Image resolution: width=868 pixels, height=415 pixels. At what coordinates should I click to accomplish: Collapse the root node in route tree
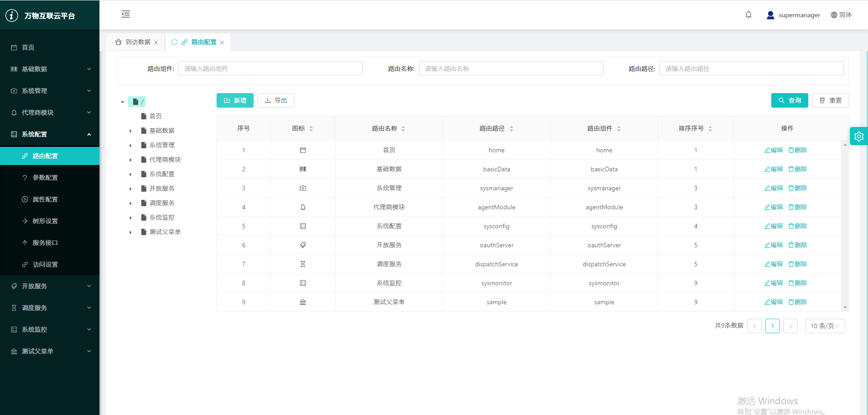coord(123,102)
